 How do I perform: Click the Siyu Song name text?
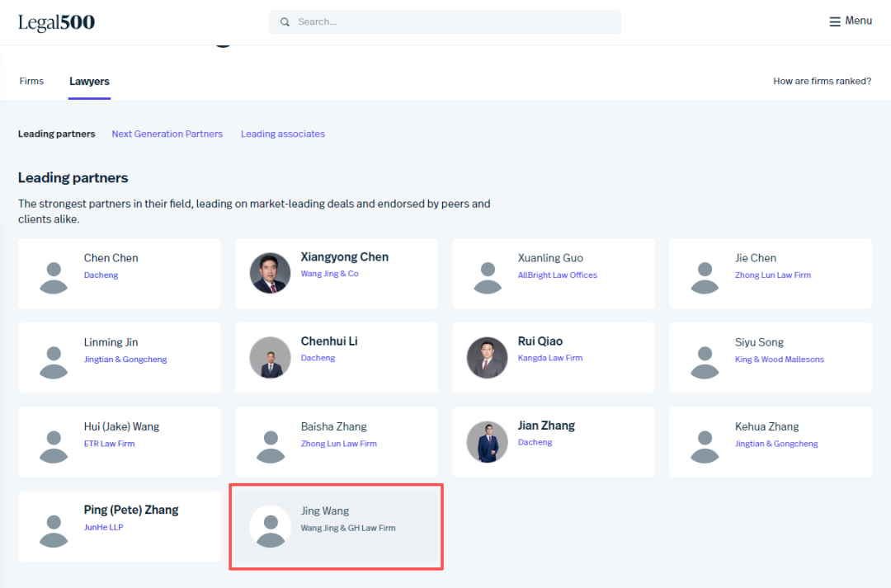pyautogui.click(x=759, y=342)
